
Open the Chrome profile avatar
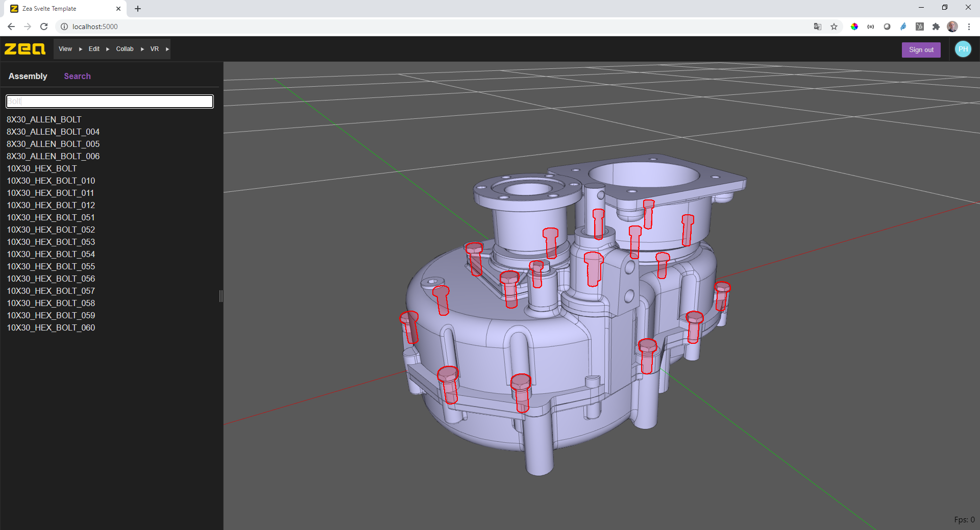(x=952, y=27)
